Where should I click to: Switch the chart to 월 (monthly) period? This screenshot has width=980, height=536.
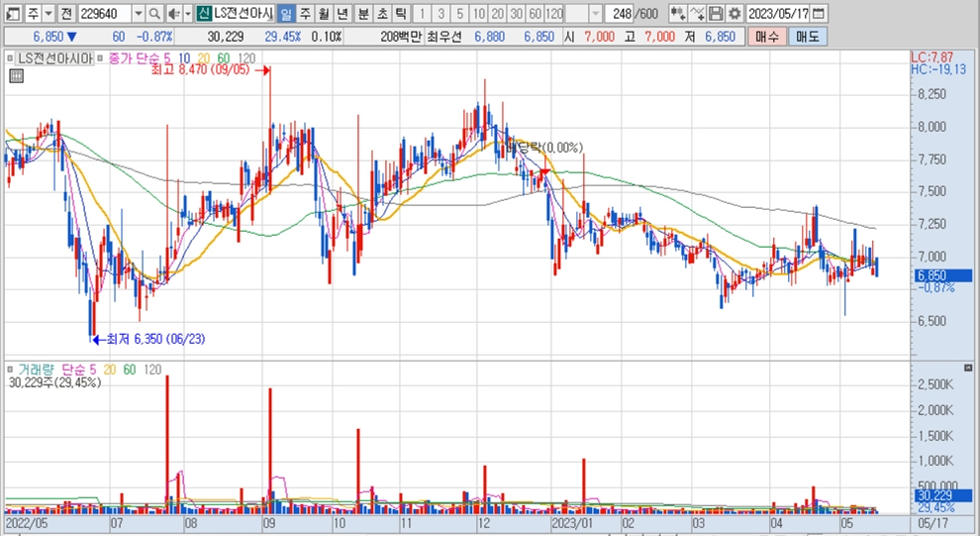tap(323, 14)
